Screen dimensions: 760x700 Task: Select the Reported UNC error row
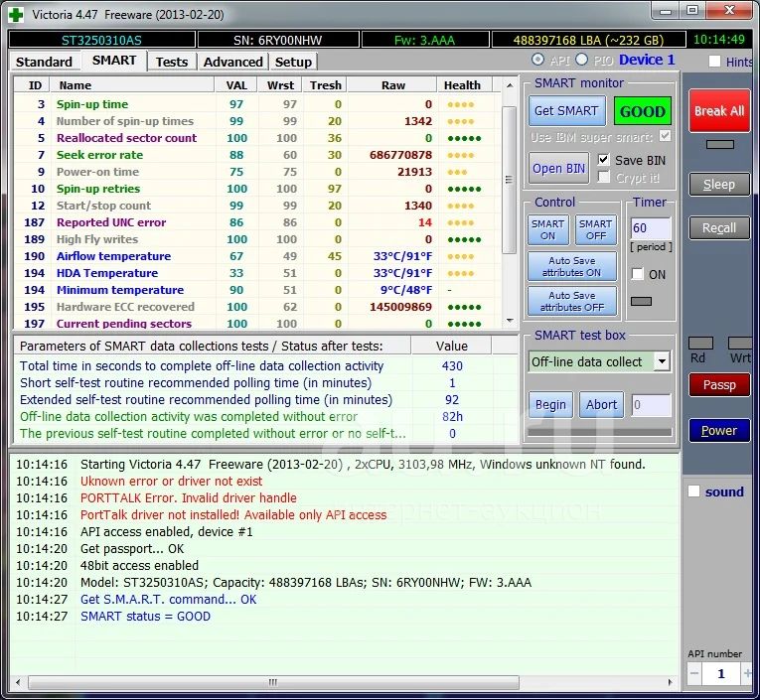click(x=257, y=222)
